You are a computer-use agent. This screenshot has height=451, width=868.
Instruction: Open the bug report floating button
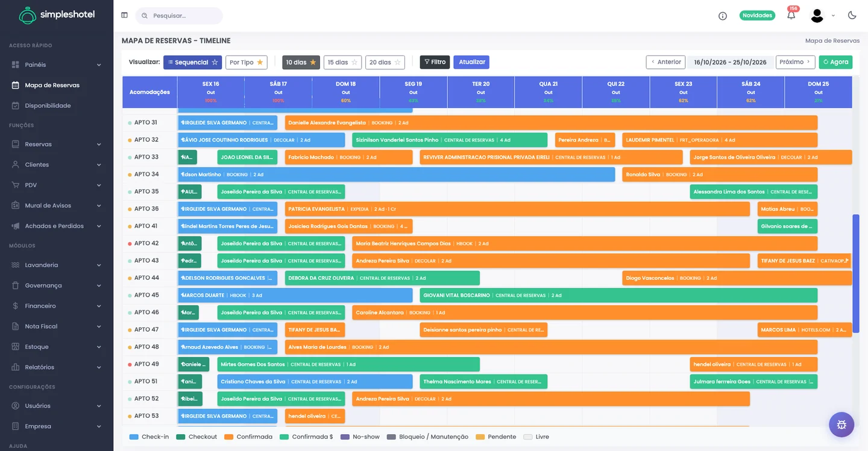pyautogui.click(x=841, y=424)
